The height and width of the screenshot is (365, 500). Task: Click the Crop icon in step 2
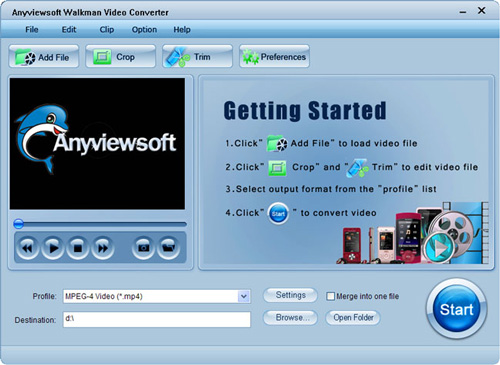pos(277,168)
